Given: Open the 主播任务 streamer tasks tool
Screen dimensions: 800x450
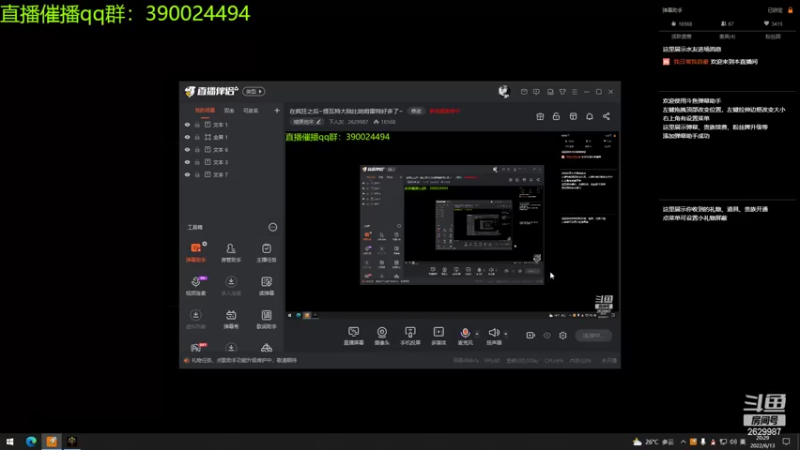Looking at the screenshot, I should click(266, 252).
